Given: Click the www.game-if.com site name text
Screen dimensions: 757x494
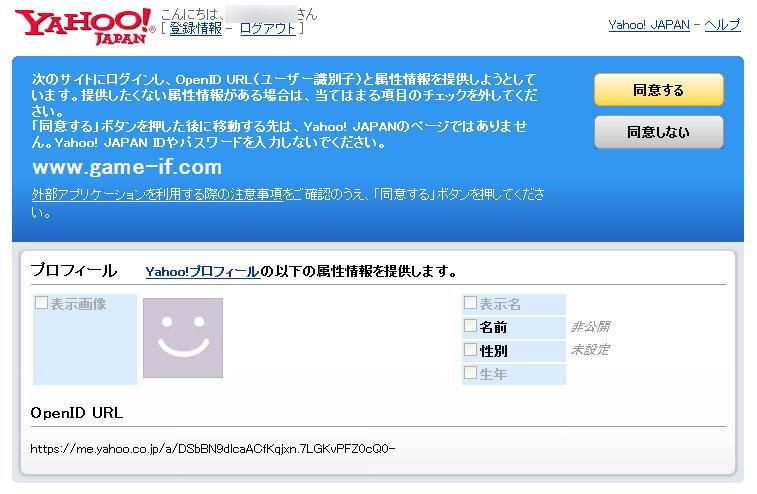Looking at the screenshot, I should [127, 167].
